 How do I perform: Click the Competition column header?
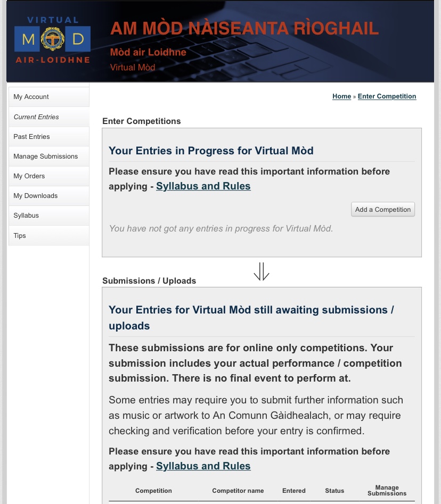point(153,491)
